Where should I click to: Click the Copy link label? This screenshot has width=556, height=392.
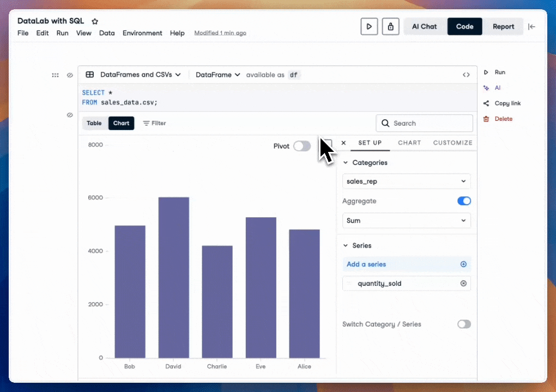pos(507,103)
